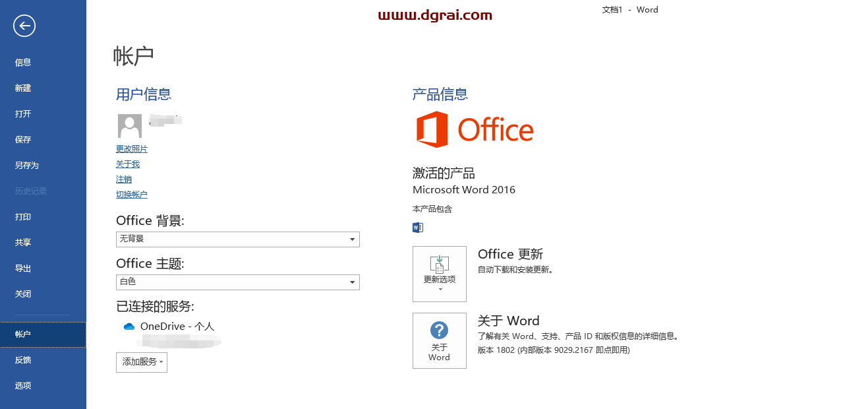
Task: Click the OneDrive cloud icon
Action: point(129,327)
